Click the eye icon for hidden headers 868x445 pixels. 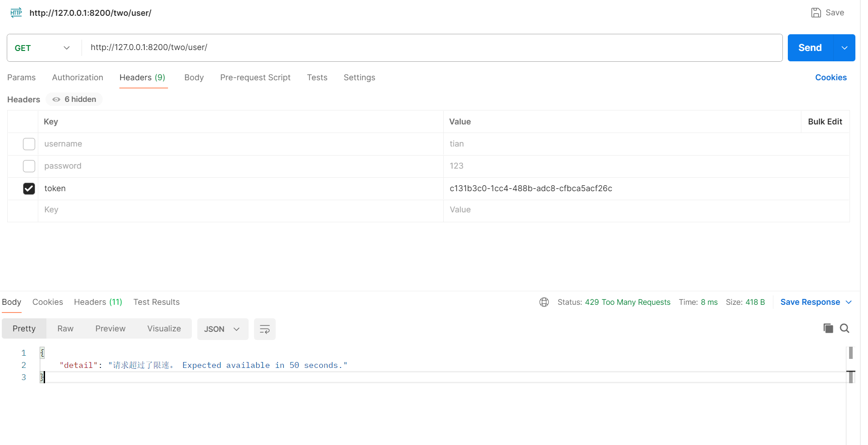[x=56, y=99]
